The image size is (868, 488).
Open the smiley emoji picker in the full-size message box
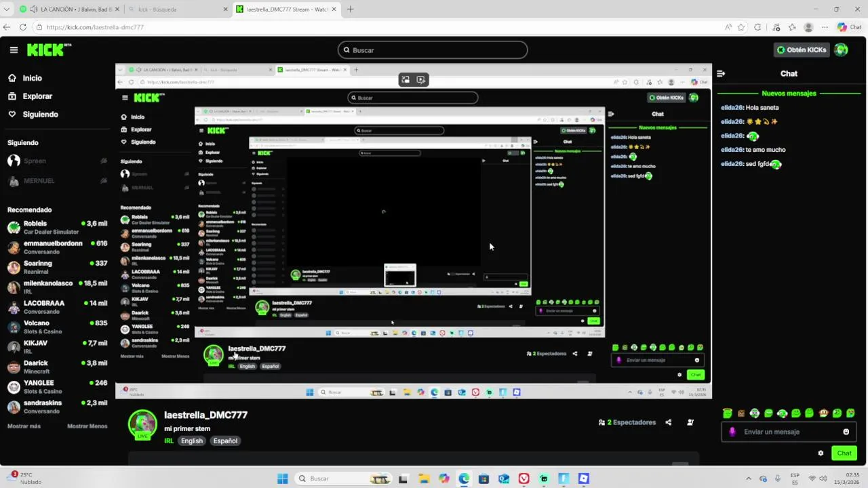(846, 432)
